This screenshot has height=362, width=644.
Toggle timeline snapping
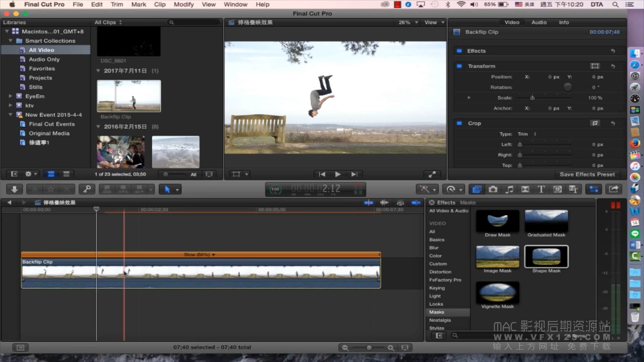pyautogui.click(x=416, y=202)
